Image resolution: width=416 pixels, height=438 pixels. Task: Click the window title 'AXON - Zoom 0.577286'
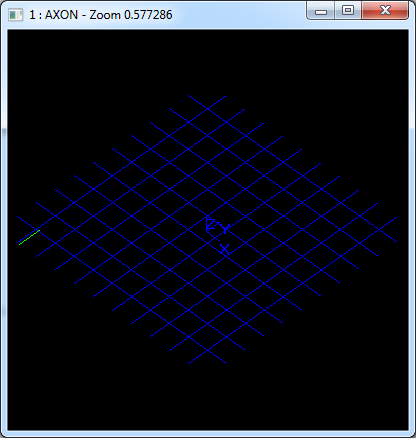pyautogui.click(x=108, y=15)
